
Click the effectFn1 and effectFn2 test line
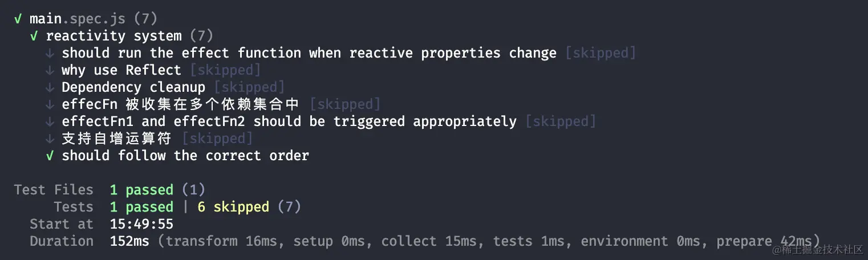289,121
